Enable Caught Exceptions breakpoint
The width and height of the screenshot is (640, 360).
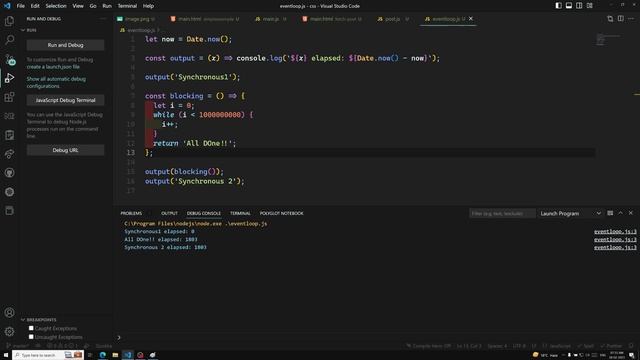click(x=31, y=328)
